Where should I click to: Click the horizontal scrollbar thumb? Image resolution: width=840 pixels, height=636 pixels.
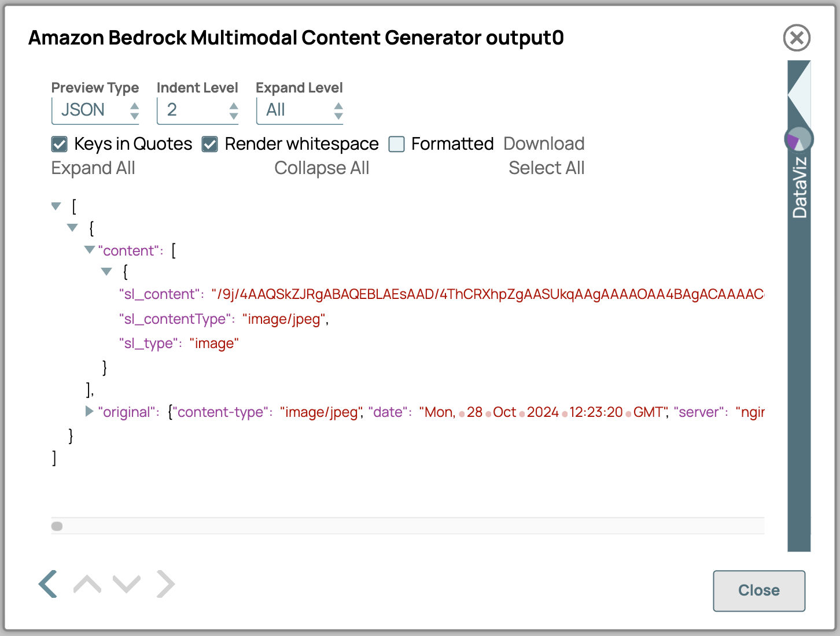click(57, 526)
